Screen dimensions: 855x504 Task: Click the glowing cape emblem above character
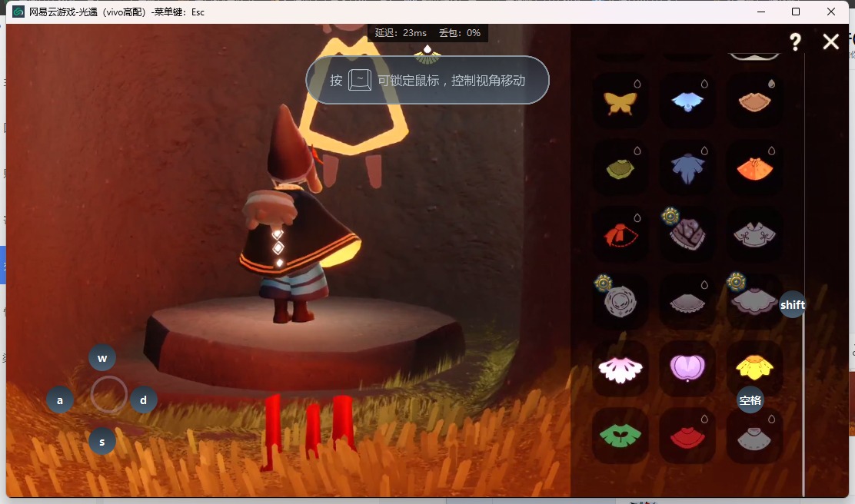[354, 97]
